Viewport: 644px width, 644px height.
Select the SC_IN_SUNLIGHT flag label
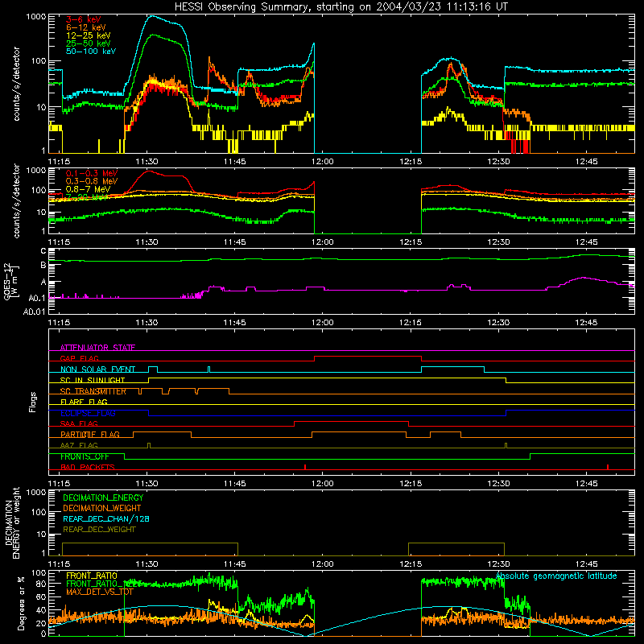pyautogui.click(x=93, y=380)
